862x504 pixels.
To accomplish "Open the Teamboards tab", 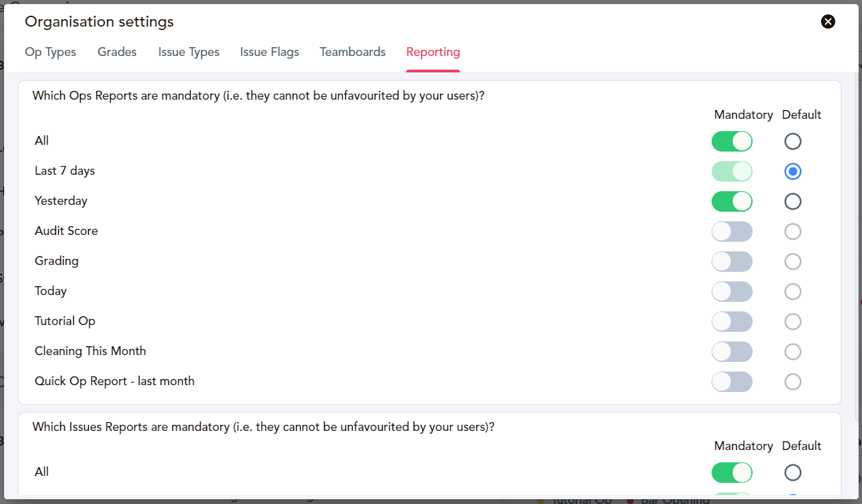I will pyautogui.click(x=353, y=52).
